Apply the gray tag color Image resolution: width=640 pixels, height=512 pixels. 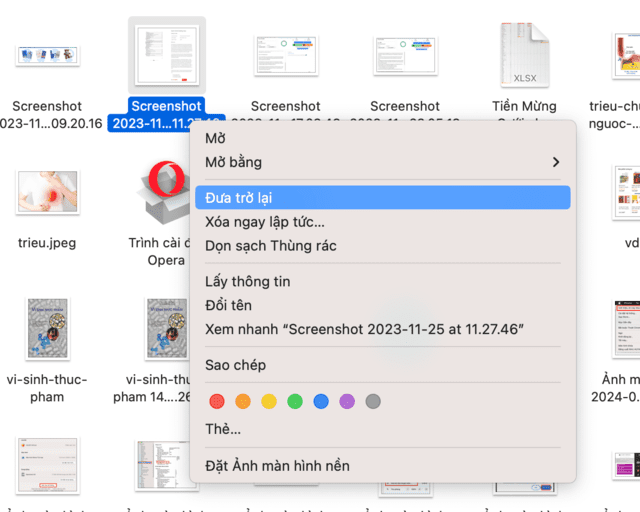tap(373, 401)
